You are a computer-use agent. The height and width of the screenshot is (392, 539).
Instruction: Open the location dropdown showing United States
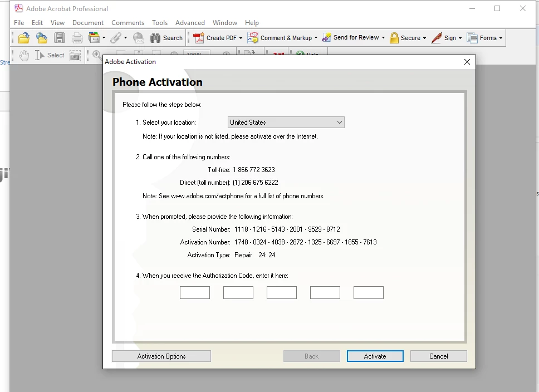click(286, 122)
